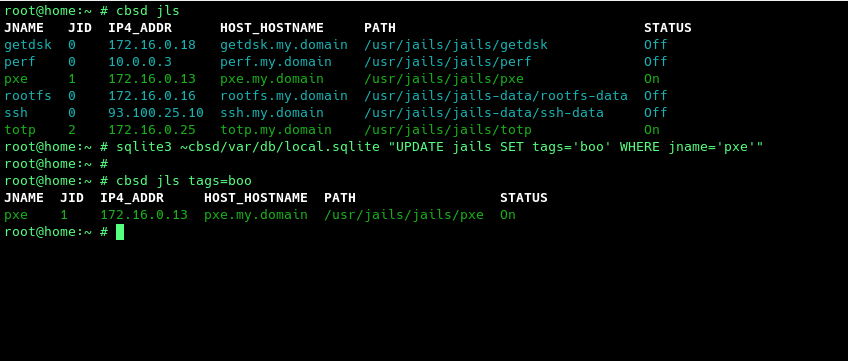The image size is (848, 361).
Task: Click jail name 'rootfs' in the JNAME column
Action: [x=28, y=96]
